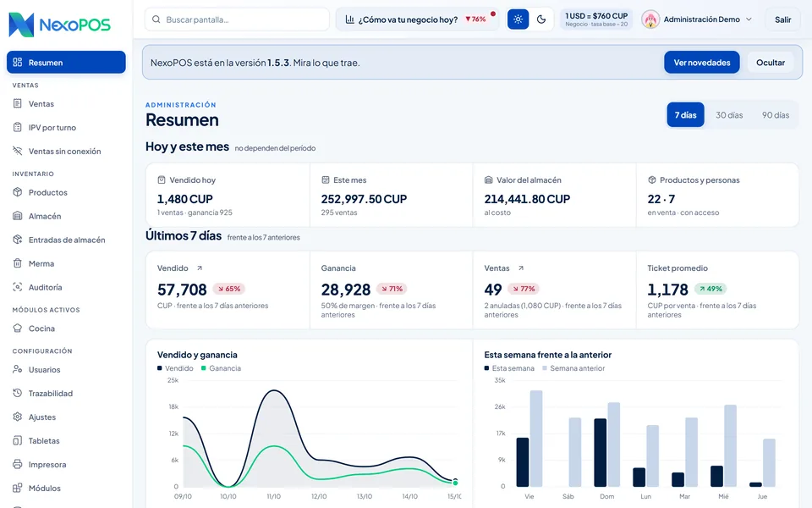The image size is (812, 508).
Task: Click the IPV por turno clipboard icon
Action: [18, 127]
